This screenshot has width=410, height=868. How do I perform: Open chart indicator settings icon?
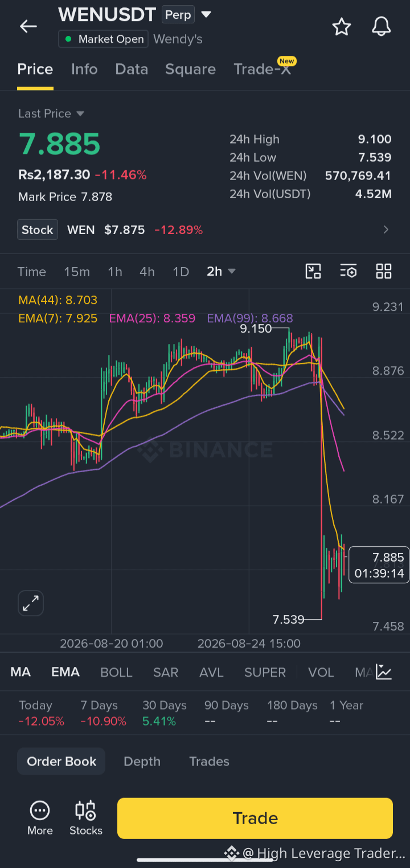[x=348, y=271]
